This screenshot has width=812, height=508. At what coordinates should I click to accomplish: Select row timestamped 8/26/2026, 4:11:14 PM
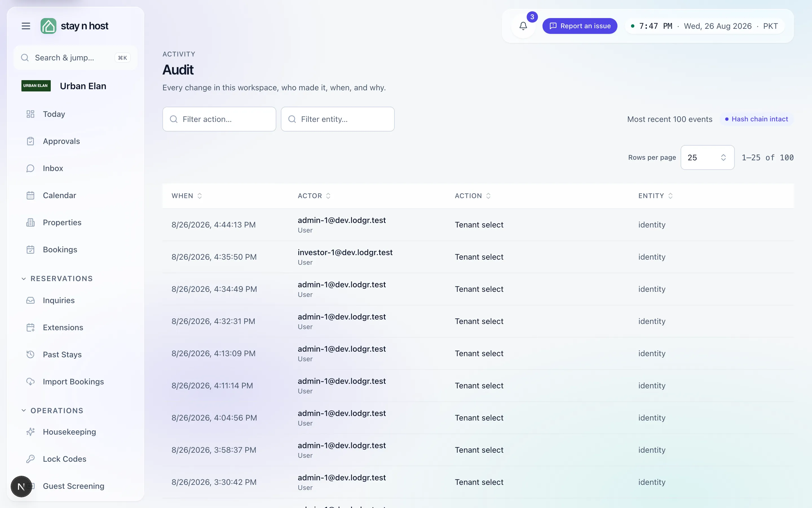coord(478,386)
